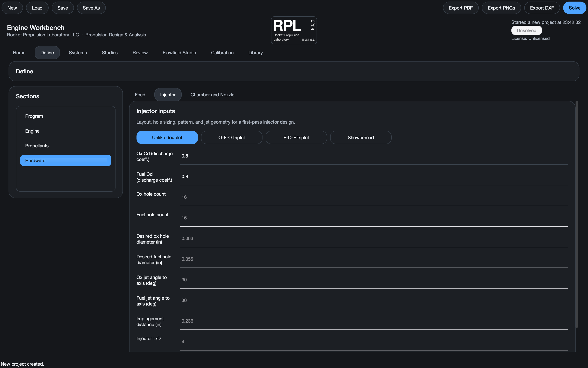The image size is (588, 368).
Task: Click the Ox Cd discharge coefficient field
Action: click(374, 156)
